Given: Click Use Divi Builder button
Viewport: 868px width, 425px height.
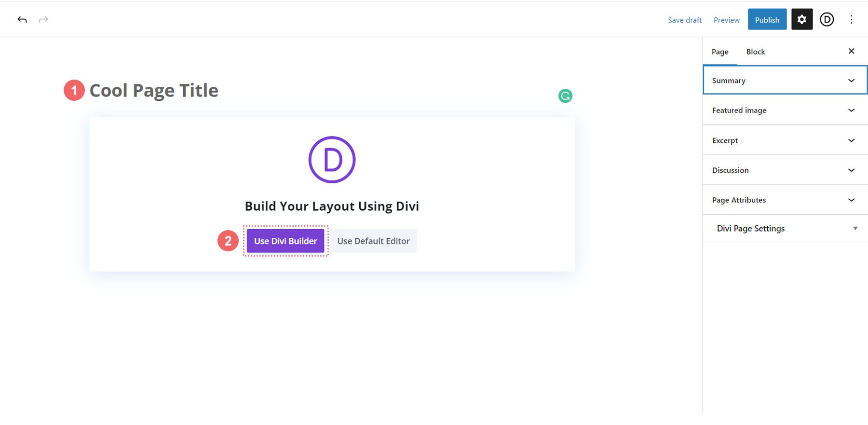Looking at the screenshot, I should [285, 241].
